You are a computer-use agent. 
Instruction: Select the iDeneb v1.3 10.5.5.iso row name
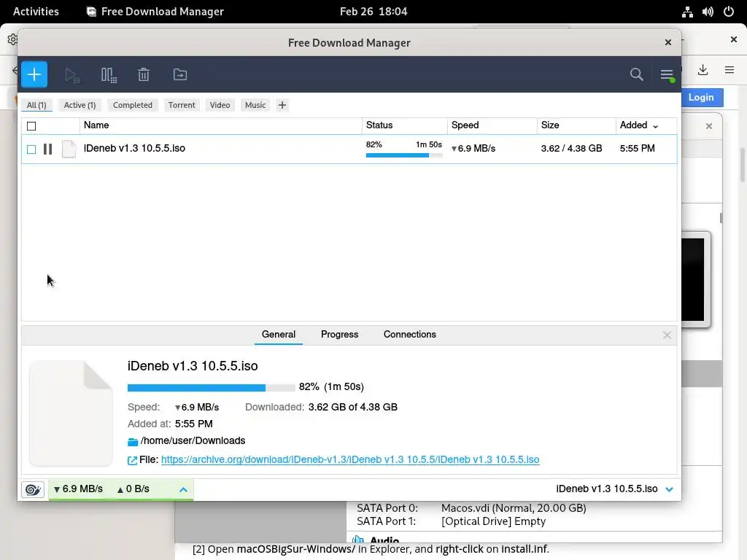tap(134, 148)
